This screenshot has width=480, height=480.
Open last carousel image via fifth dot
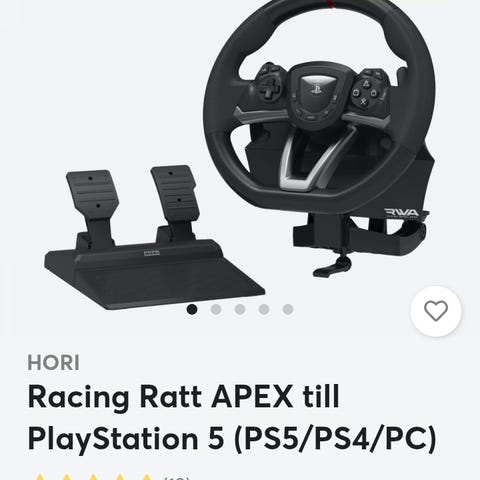pyautogui.click(x=288, y=309)
